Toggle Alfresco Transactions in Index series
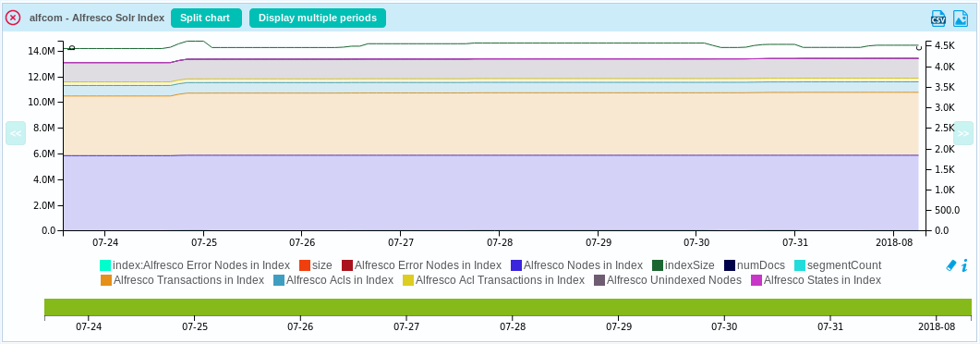The height and width of the screenshot is (344, 980). click(x=183, y=280)
